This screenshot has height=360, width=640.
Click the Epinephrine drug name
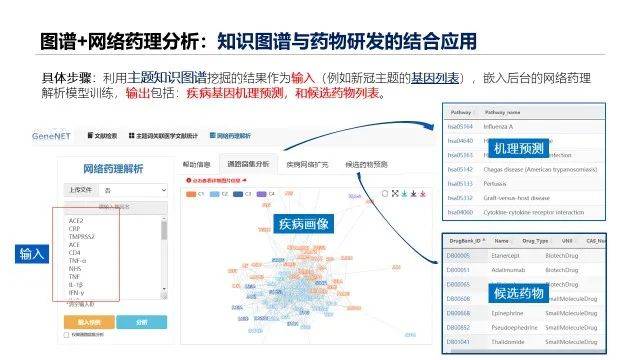click(507, 313)
